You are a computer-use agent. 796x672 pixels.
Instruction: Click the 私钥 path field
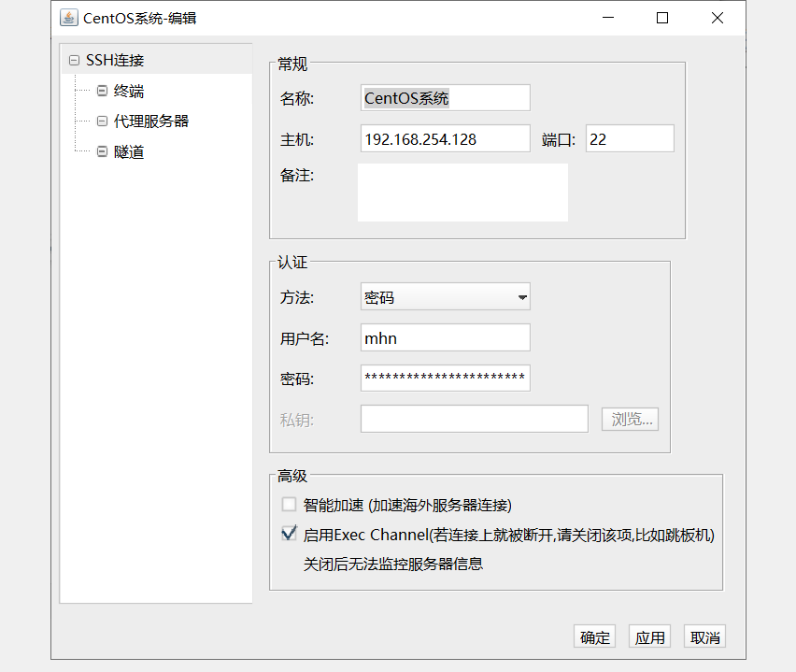click(475, 419)
